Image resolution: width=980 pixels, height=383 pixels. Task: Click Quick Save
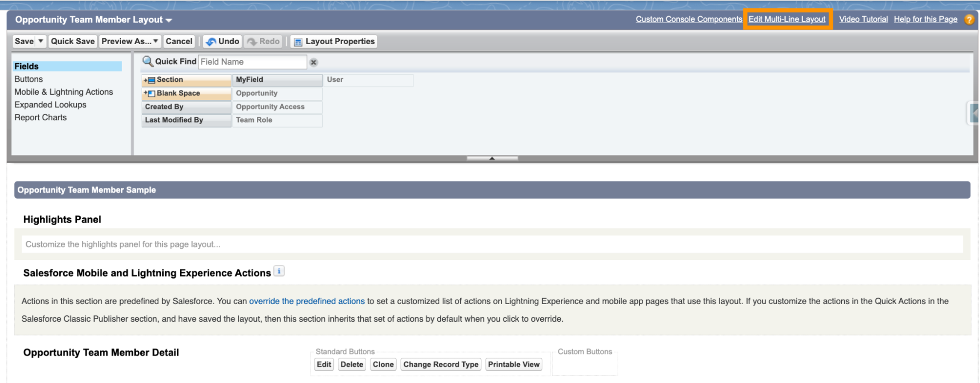point(73,41)
